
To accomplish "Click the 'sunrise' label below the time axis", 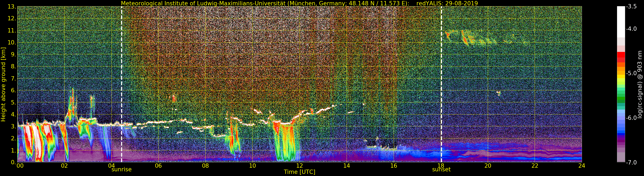I will click(x=122, y=170).
